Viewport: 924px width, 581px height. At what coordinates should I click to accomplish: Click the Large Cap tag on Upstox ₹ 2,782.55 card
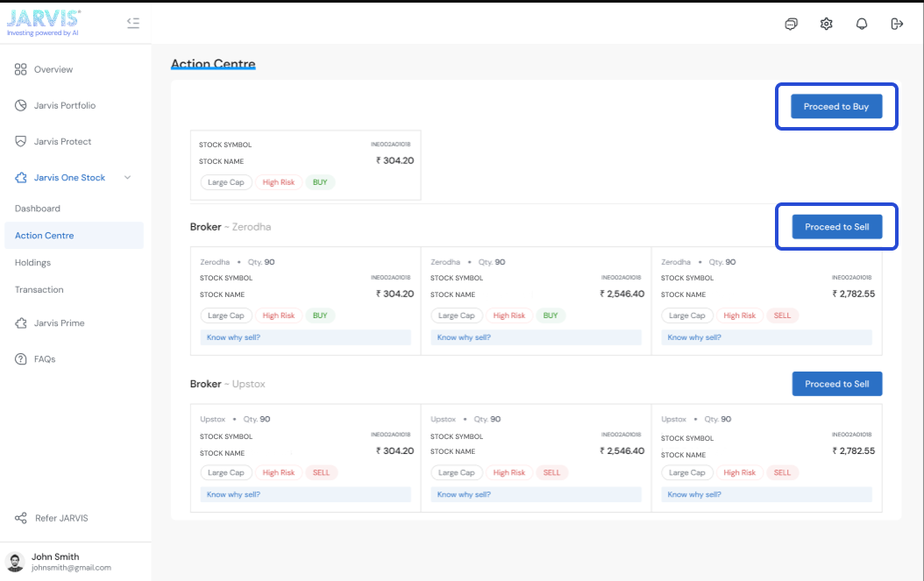(686, 472)
